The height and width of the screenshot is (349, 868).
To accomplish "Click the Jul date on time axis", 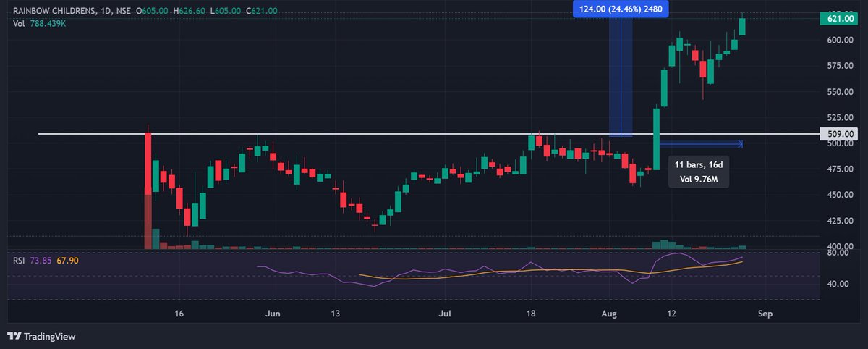I will pyautogui.click(x=446, y=314).
